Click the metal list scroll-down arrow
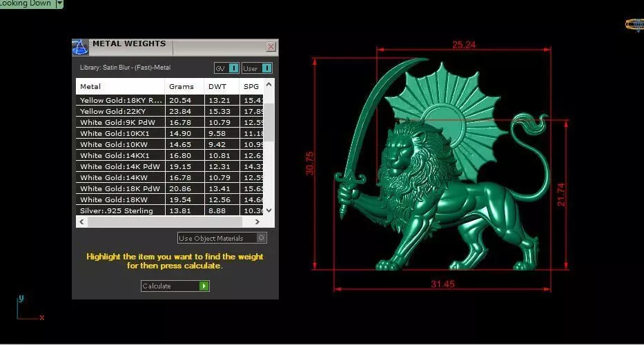The height and width of the screenshot is (345, 644). tap(269, 210)
